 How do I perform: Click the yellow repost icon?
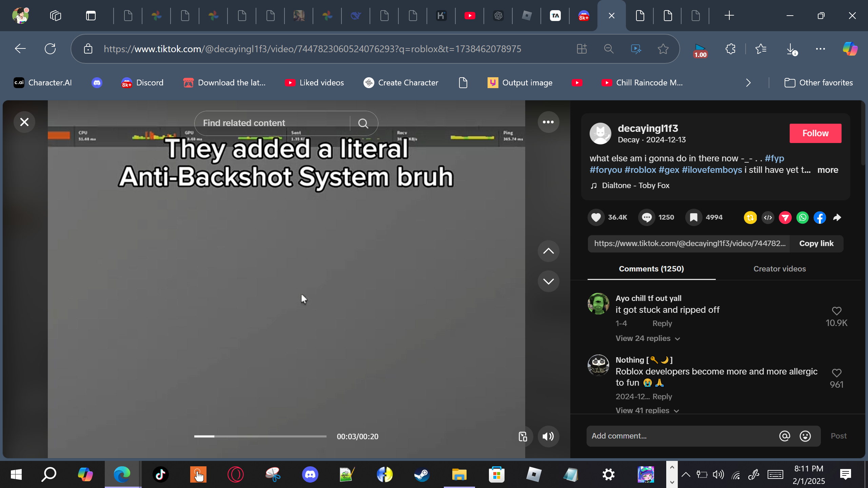tap(750, 218)
